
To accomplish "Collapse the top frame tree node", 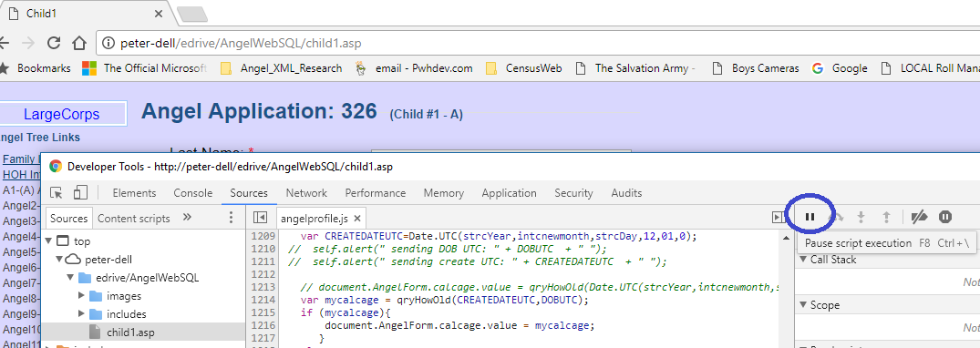I will point(49,241).
